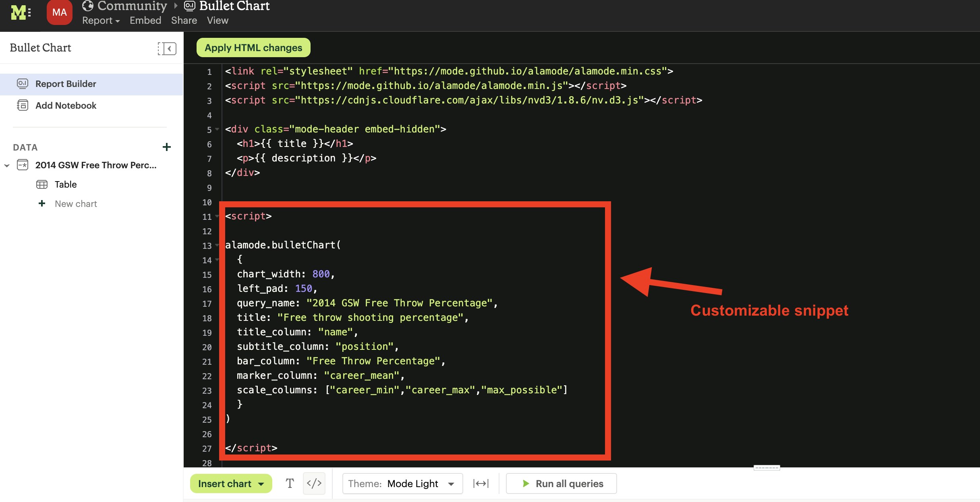980x502 pixels.
Task: Click the plus icon beside New chart
Action: 42,203
